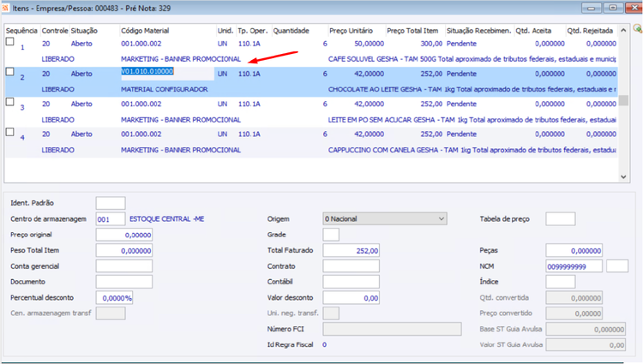The image size is (643, 364).
Task: Click the Qtd. Aceita column header
Action: tap(533, 31)
